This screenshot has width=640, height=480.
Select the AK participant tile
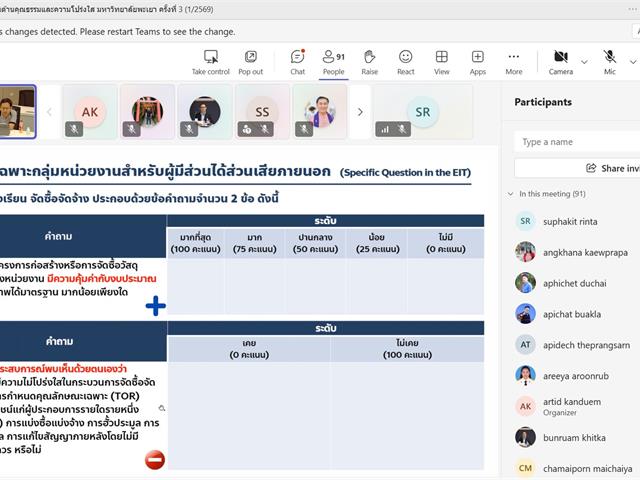coord(90,112)
